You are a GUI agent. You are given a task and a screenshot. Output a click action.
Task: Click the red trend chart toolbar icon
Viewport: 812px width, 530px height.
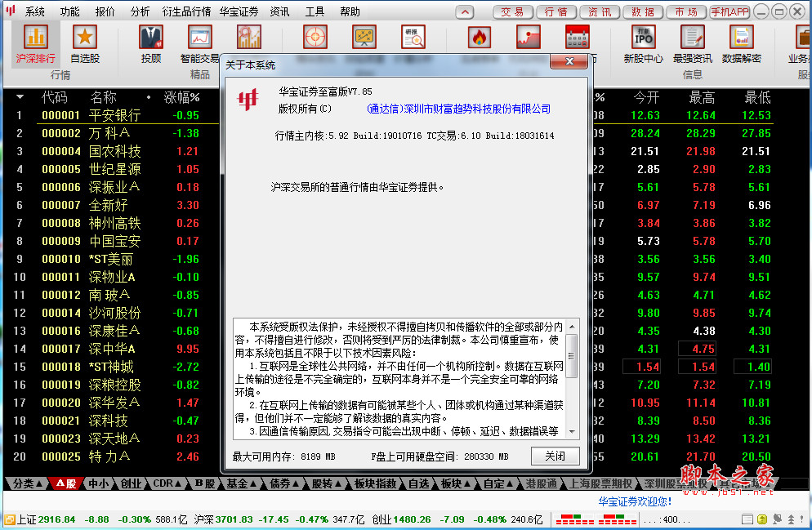click(x=529, y=38)
